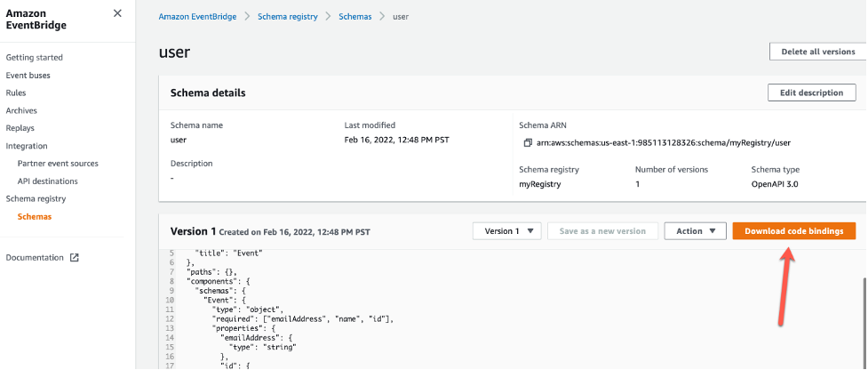
Task: Open the Version 1 dropdown
Action: click(x=506, y=231)
